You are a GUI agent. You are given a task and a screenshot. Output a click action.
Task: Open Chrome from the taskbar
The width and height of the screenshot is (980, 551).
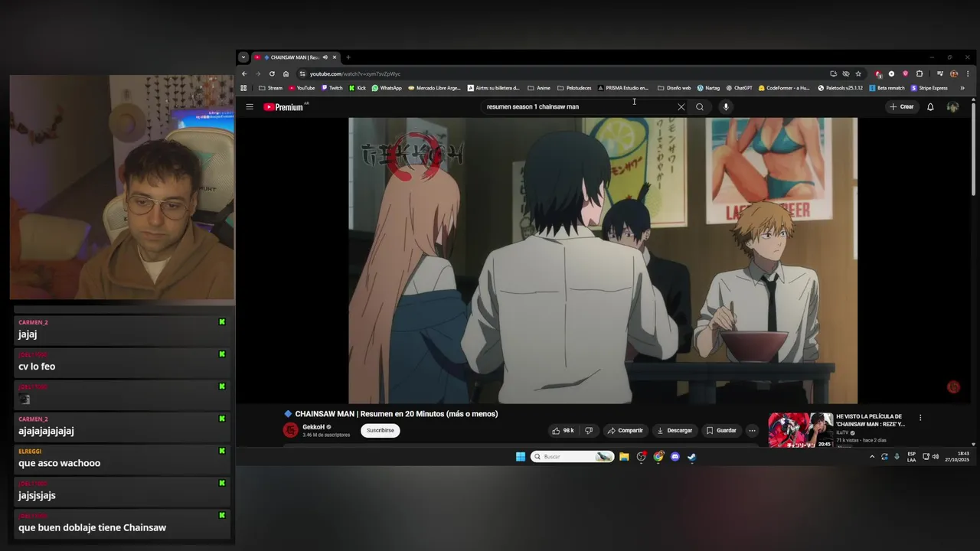[x=658, y=457]
